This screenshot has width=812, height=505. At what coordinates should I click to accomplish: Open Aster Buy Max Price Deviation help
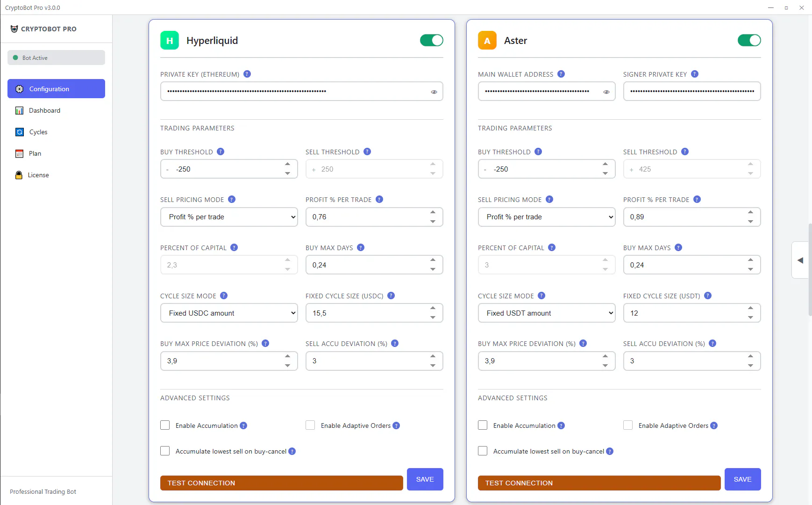pos(583,343)
